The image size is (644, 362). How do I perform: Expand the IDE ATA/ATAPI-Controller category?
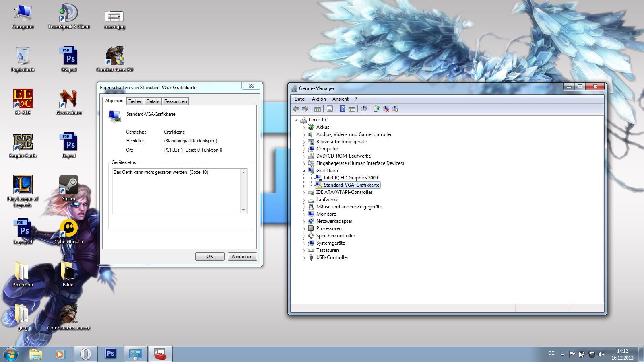pyautogui.click(x=304, y=193)
